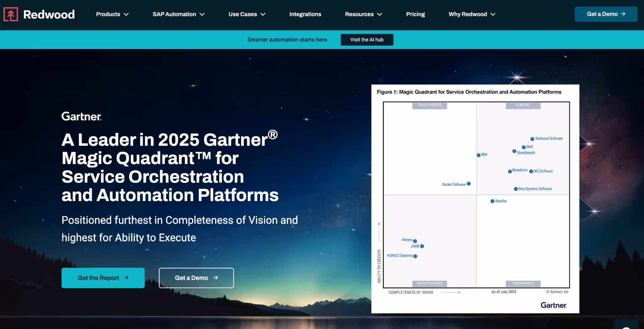Open the Pricing page
644x329 pixels.
pyautogui.click(x=415, y=14)
